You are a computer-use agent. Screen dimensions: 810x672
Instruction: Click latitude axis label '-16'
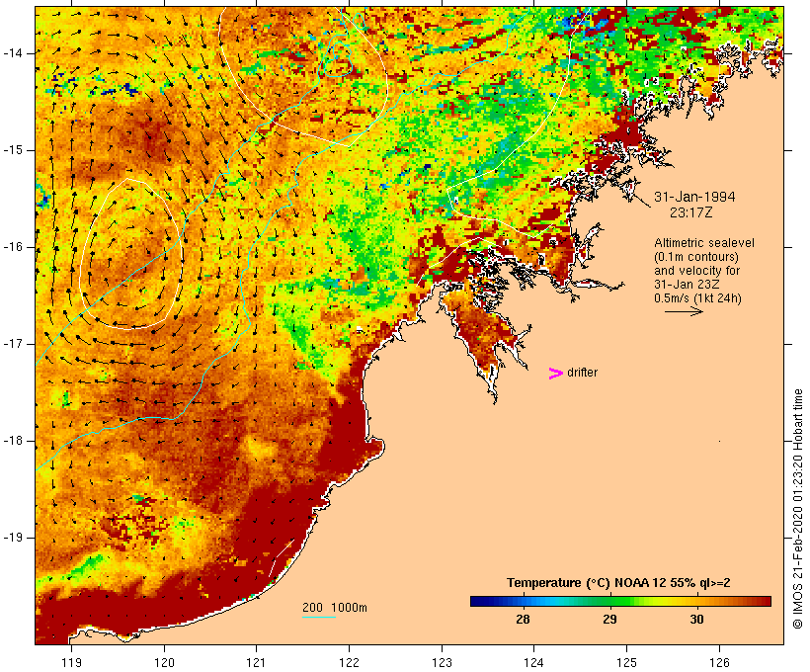pos(13,247)
